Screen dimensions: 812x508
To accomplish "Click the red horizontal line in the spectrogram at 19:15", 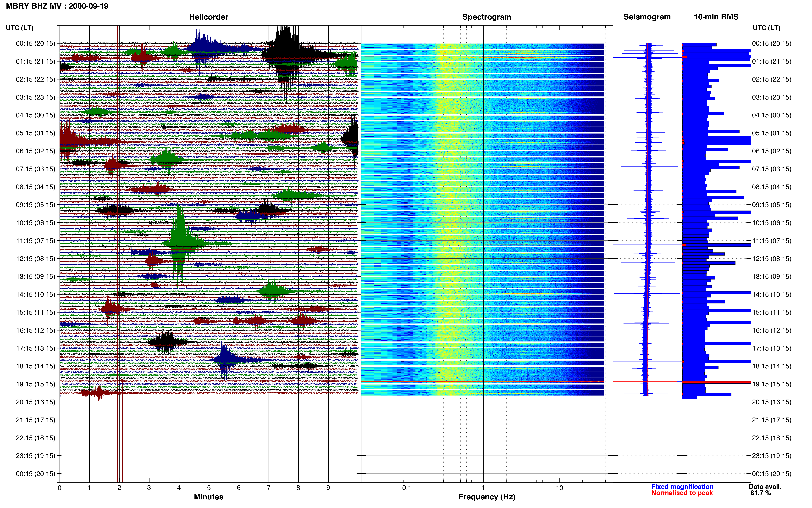I will [482, 382].
